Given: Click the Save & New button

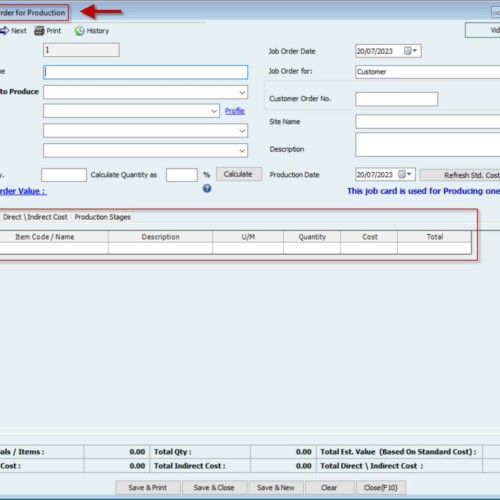Looking at the screenshot, I should 276,488.
